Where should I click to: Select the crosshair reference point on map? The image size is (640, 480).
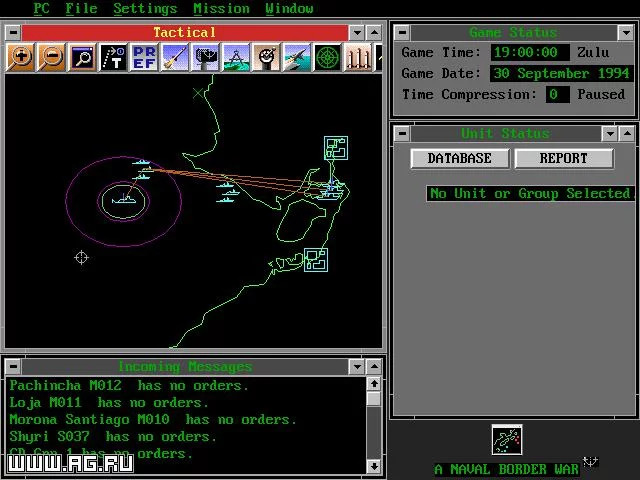(81, 258)
